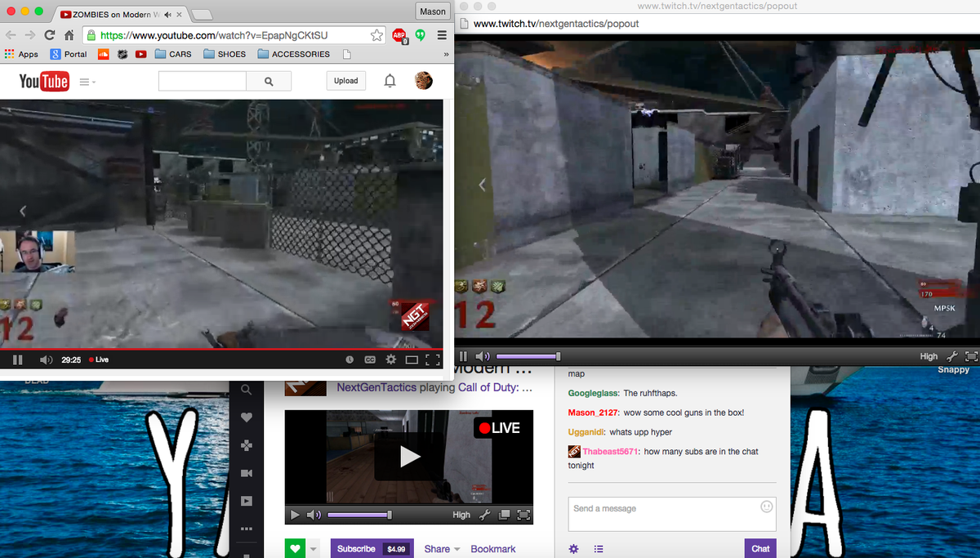
Task: Click the YouTube logo
Action: [44, 81]
